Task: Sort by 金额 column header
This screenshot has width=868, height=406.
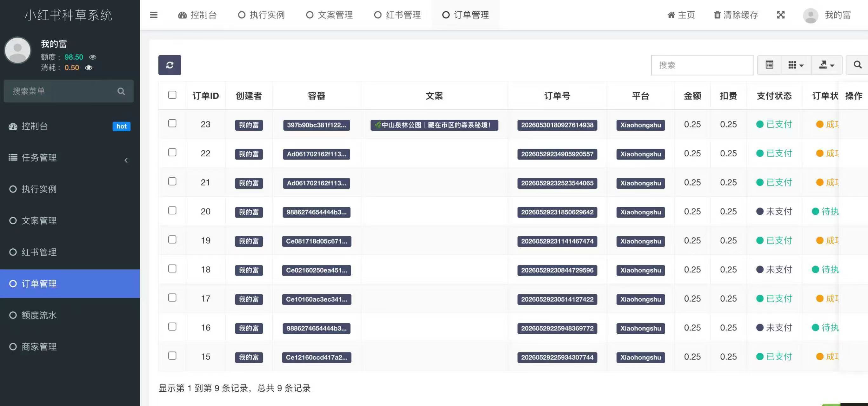Action: tap(692, 96)
